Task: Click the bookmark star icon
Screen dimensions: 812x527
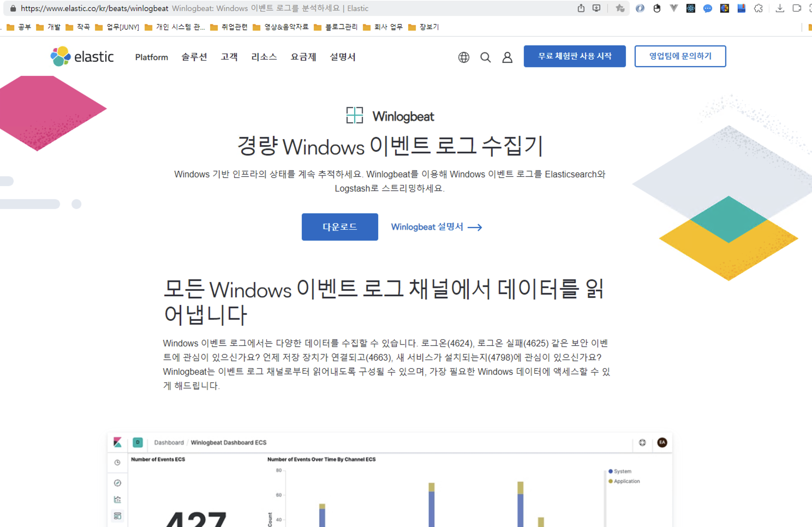Action: [x=620, y=8]
